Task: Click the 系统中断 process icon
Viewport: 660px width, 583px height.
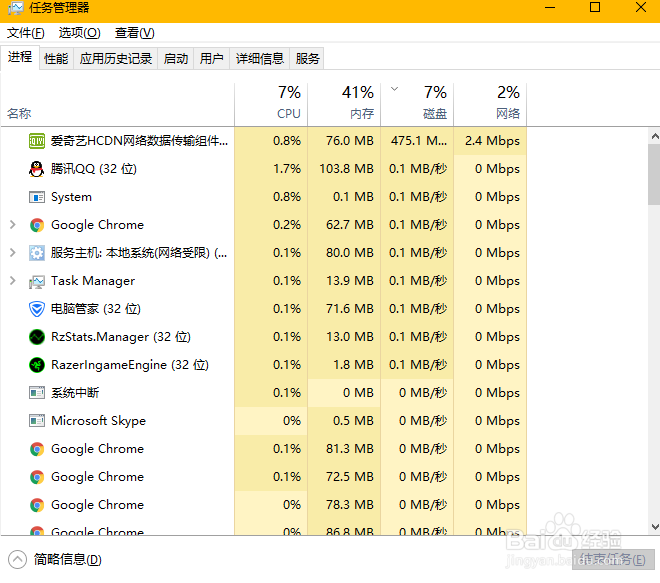Action: (37, 393)
